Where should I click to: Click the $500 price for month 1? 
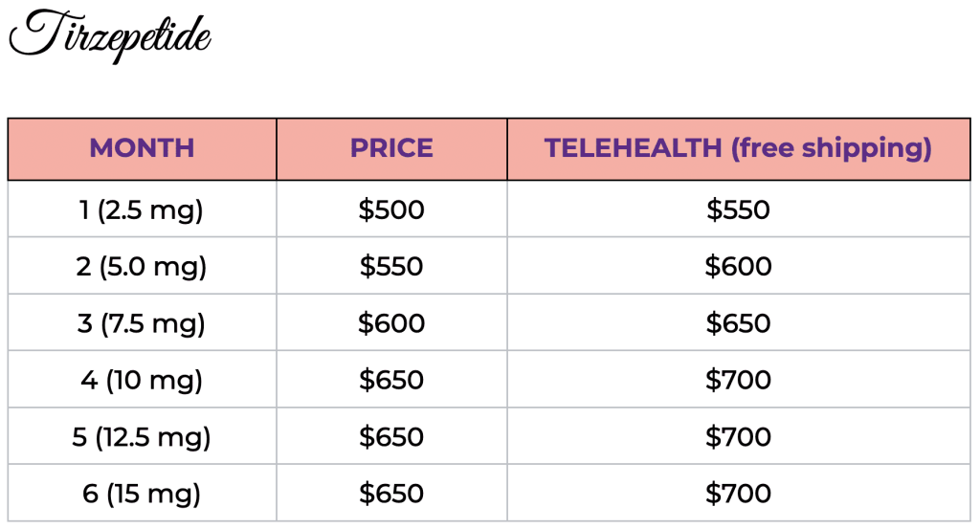391,209
